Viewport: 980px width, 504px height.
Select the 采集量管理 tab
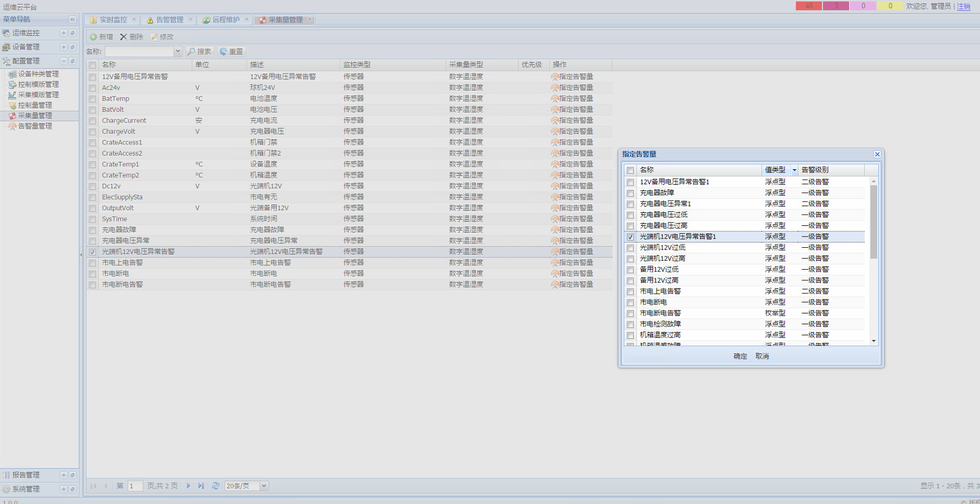point(285,20)
